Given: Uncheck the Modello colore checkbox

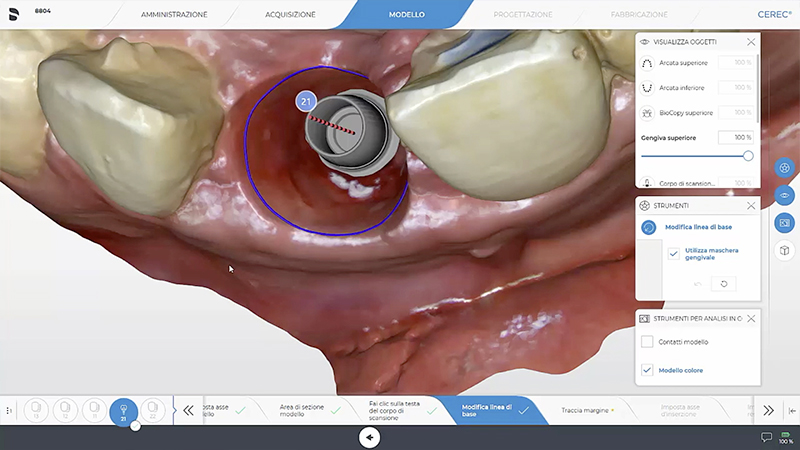Looking at the screenshot, I should pos(647,370).
